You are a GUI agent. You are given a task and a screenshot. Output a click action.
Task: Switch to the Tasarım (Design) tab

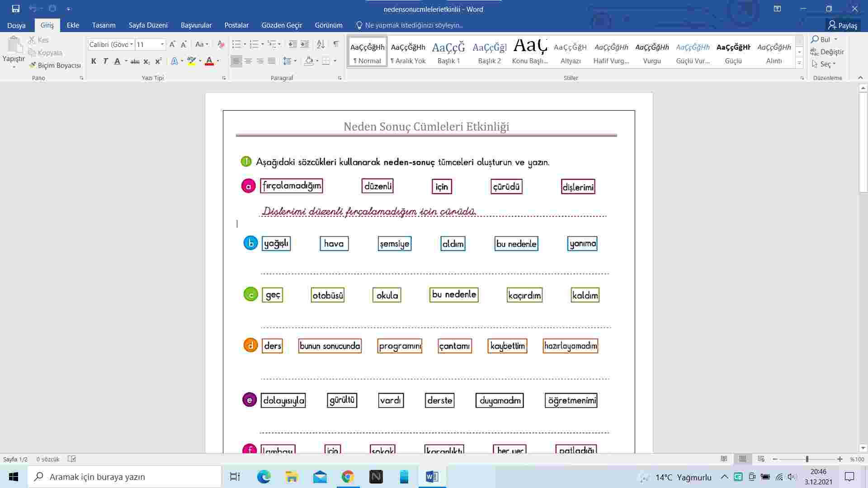104,25
